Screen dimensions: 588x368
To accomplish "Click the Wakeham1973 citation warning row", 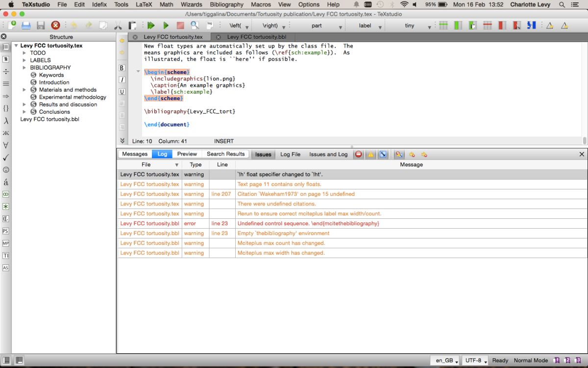I will [352, 194].
